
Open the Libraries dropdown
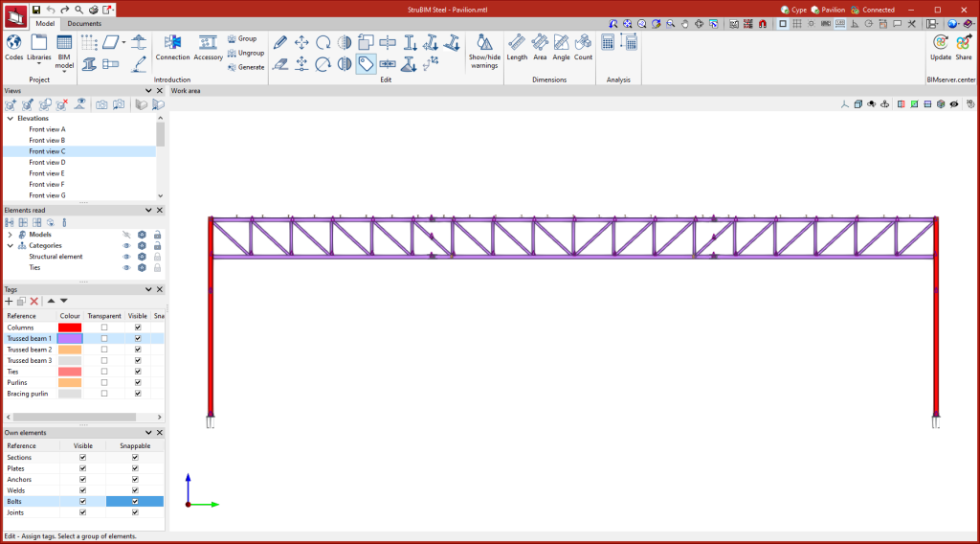[39, 63]
